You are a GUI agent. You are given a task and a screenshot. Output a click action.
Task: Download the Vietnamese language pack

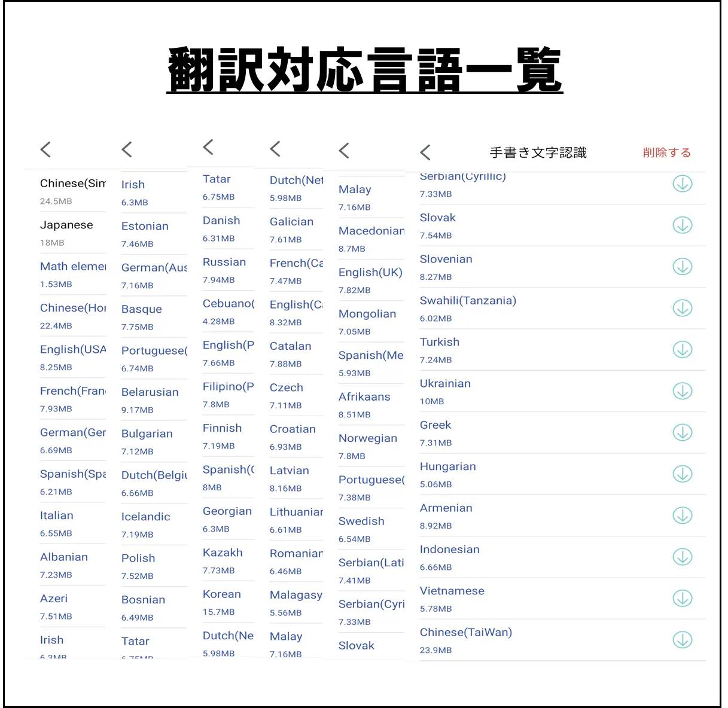(682, 599)
